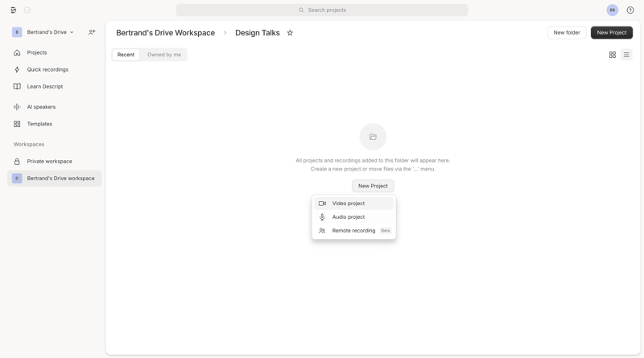Click the remote recording people icon

pyautogui.click(x=323, y=230)
